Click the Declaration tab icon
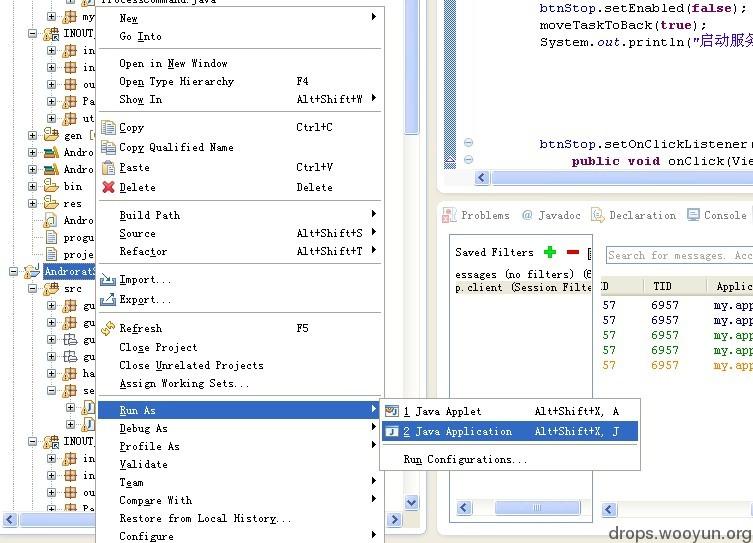753x543 pixels. point(597,215)
